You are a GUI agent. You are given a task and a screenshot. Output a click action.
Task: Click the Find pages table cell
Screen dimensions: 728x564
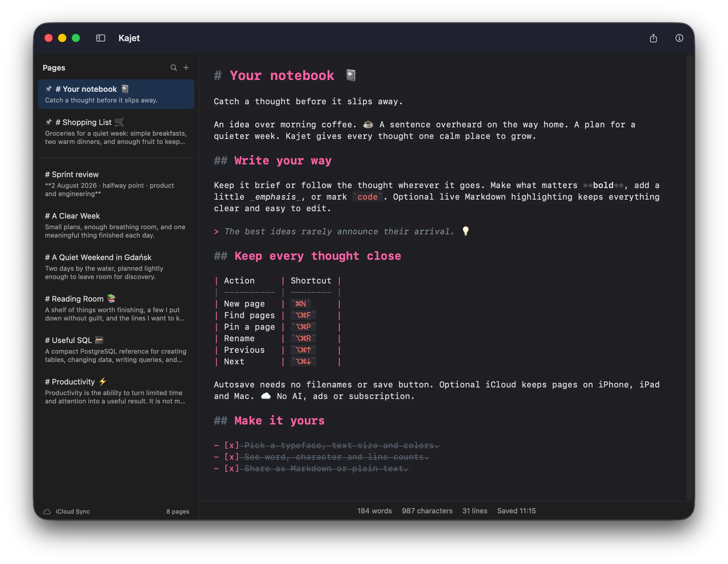(249, 315)
